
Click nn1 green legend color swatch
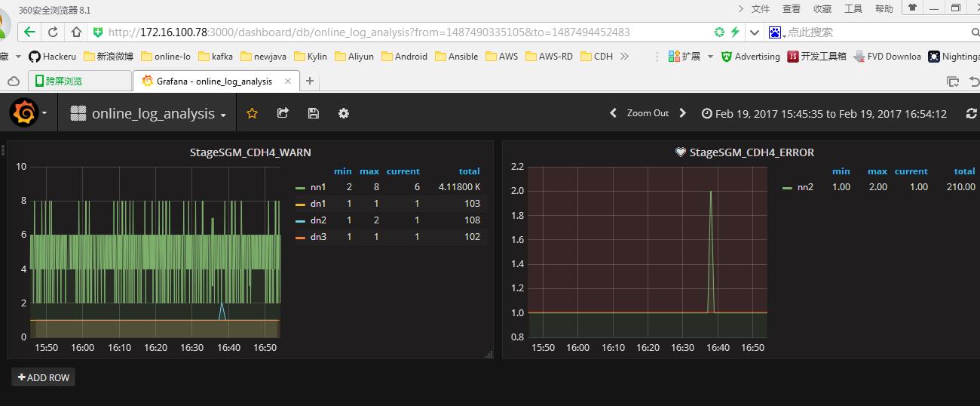pyautogui.click(x=300, y=187)
